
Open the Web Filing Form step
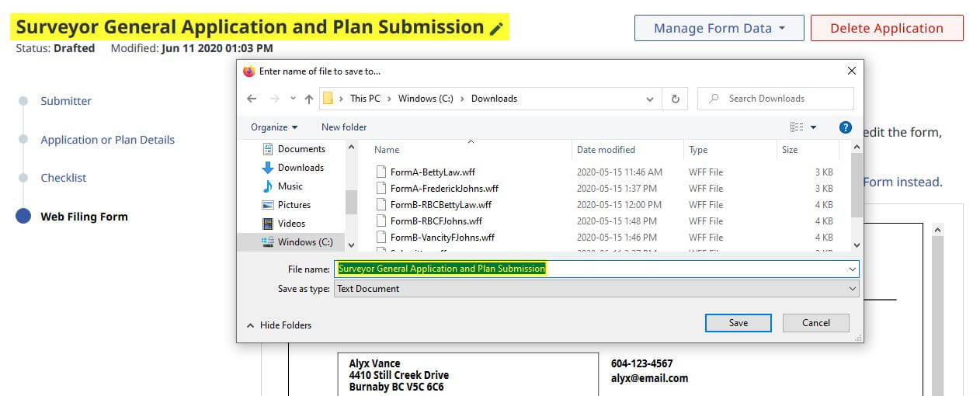point(84,217)
